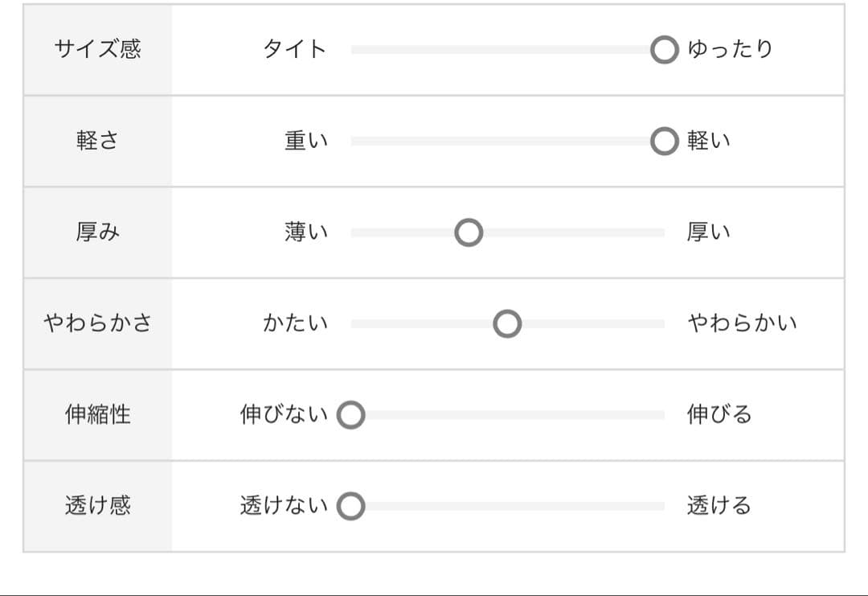
Task: Click the 伸縮性 slider handle
Action: tap(350, 416)
